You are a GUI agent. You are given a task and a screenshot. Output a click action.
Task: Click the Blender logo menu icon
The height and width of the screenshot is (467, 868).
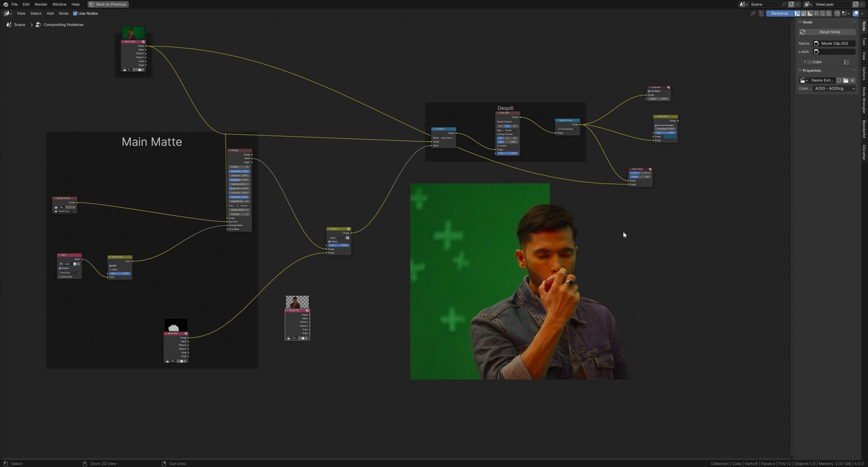[5, 4]
